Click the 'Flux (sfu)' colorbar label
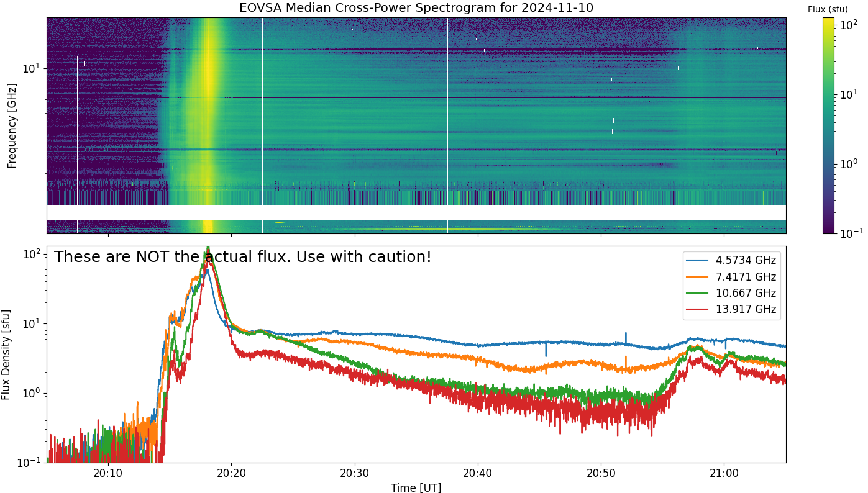Image resolution: width=868 pixels, height=493 pixels. click(x=828, y=9)
